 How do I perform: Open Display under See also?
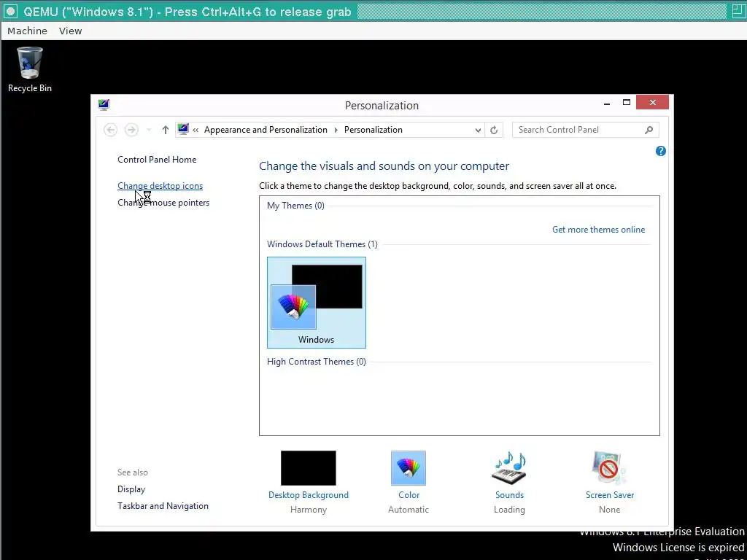[131, 489]
